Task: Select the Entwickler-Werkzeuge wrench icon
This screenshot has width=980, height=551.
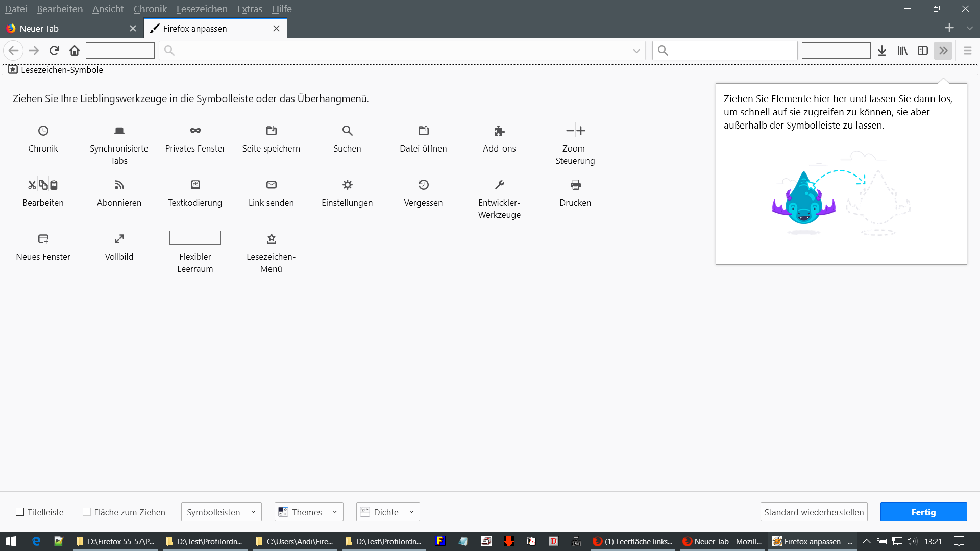Action: tap(499, 185)
